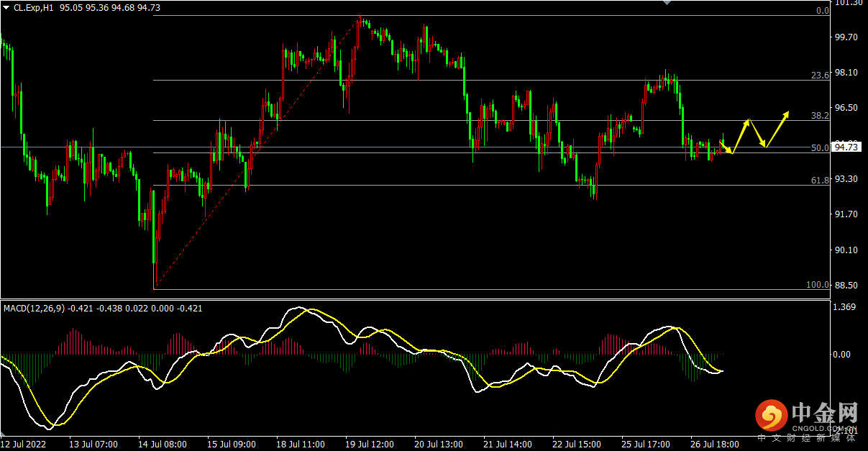Image resolution: width=868 pixels, height=451 pixels.
Task: Click the 1.369 MACD scale value
Action: click(846, 308)
